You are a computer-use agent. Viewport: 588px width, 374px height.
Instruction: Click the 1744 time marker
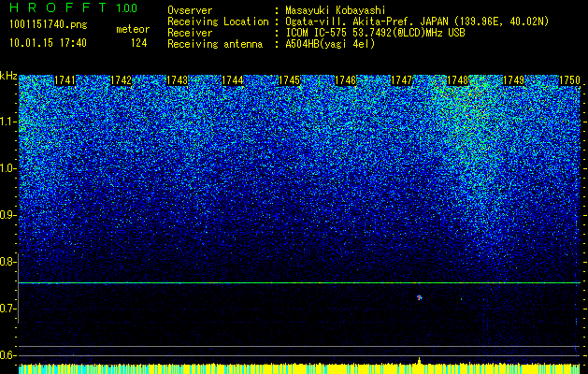pyautogui.click(x=233, y=80)
